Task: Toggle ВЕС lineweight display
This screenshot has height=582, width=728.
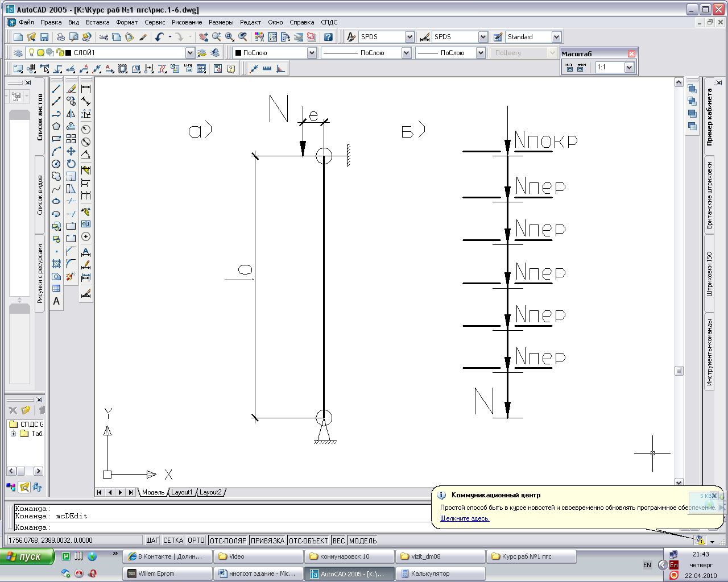Action: [x=339, y=541]
